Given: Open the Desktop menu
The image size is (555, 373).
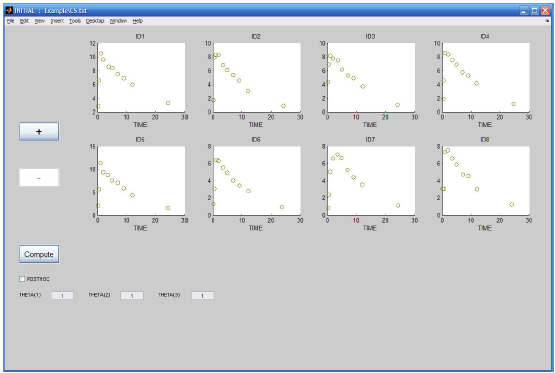Looking at the screenshot, I should [95, 21].
